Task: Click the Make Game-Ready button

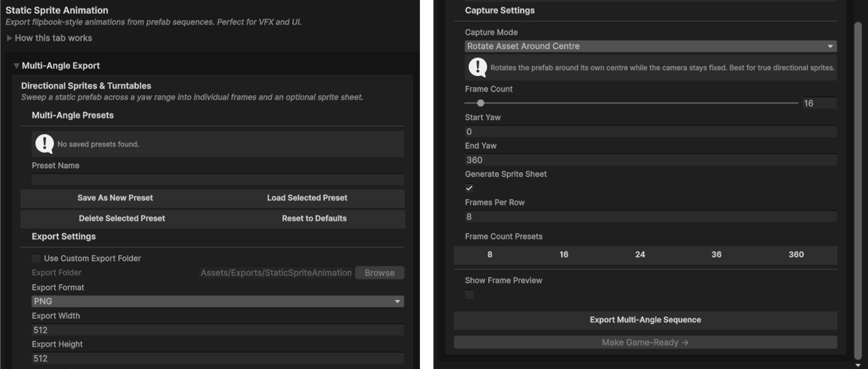Action: (x=645, y=342)
